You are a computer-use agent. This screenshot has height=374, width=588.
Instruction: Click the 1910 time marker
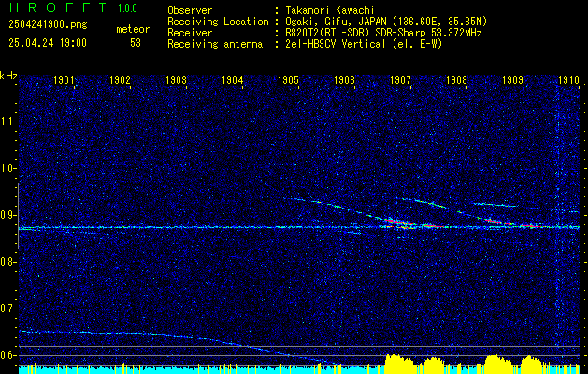(568, 80)
